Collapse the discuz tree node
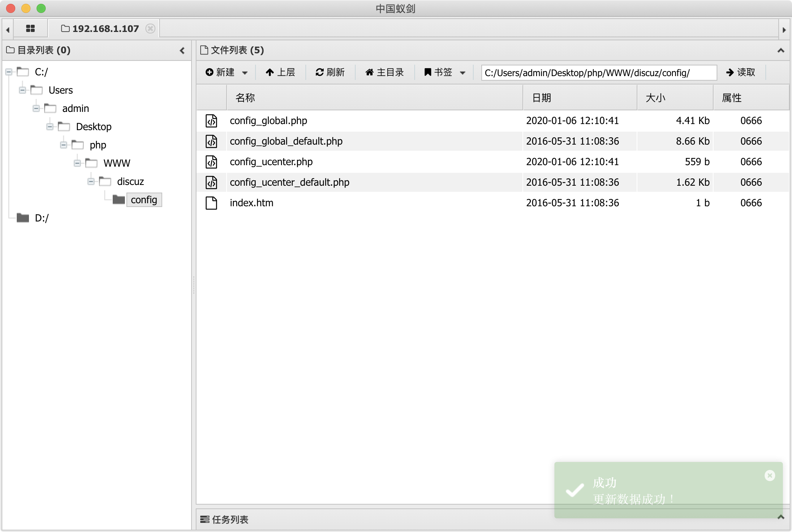Viewport: 792px width, 532px height. click(91, 181)
